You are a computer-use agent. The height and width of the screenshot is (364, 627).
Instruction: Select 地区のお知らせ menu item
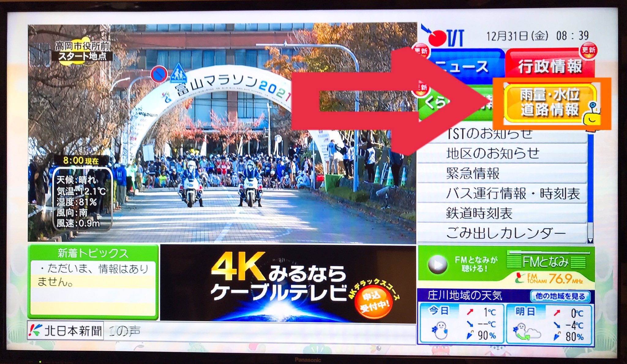point(492,153)
